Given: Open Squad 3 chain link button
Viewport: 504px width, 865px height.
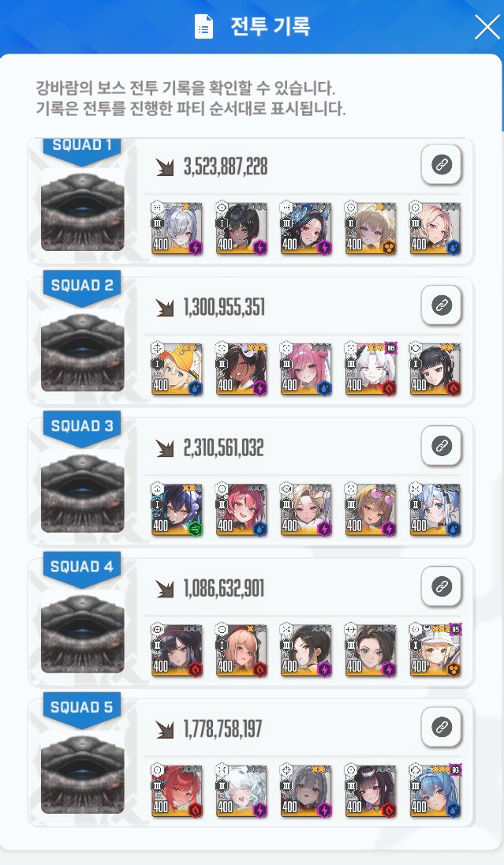Looking at the screenshot, I should (441, 446).
